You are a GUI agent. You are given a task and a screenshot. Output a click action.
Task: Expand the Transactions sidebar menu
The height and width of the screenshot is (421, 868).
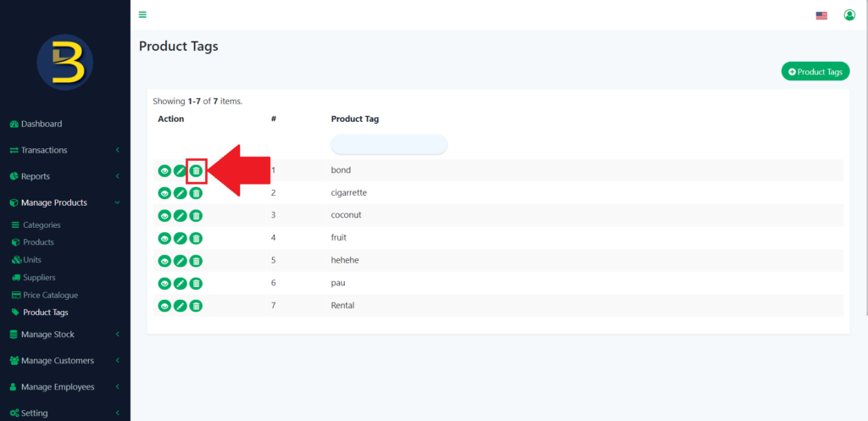(64, 150)
